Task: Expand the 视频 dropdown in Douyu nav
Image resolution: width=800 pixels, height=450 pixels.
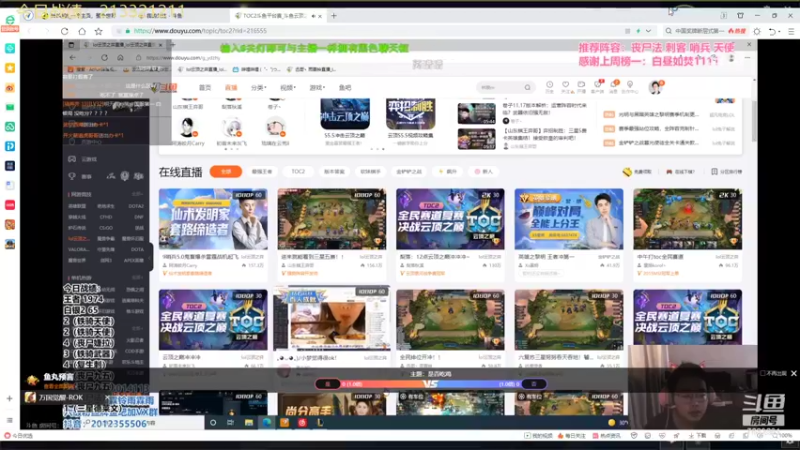Action: click(288, 88)
